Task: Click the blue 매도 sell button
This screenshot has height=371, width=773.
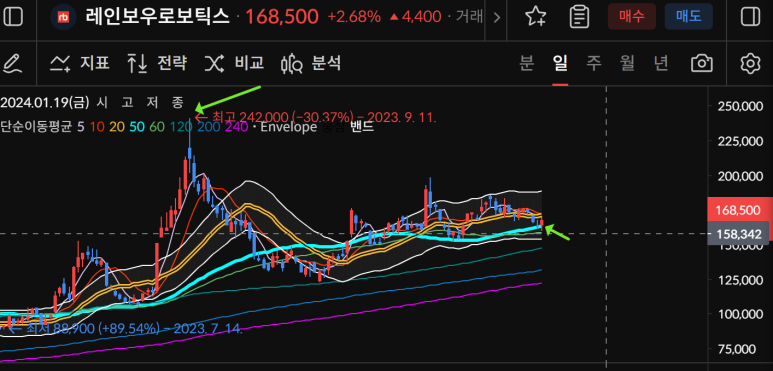Action: 688,17
